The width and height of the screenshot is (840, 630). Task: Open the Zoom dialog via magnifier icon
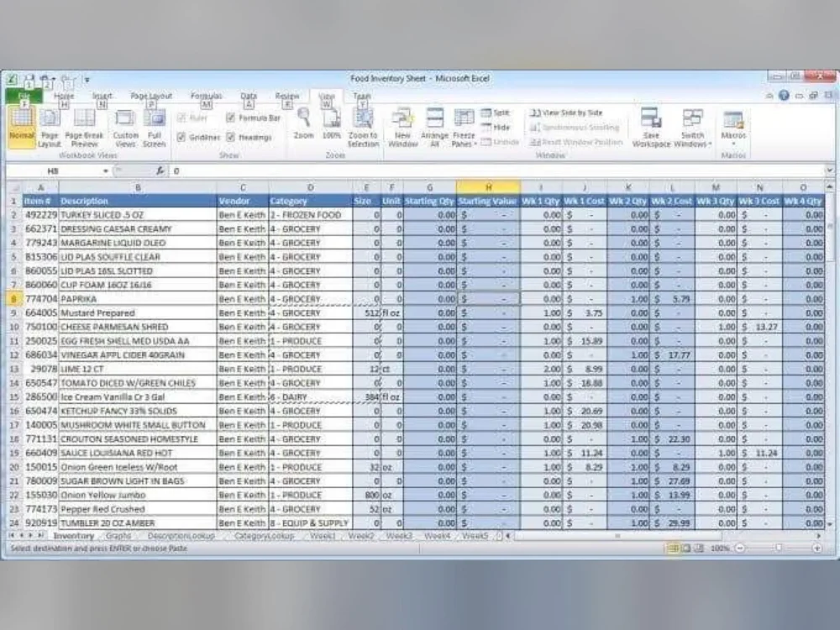pos(303,126)
